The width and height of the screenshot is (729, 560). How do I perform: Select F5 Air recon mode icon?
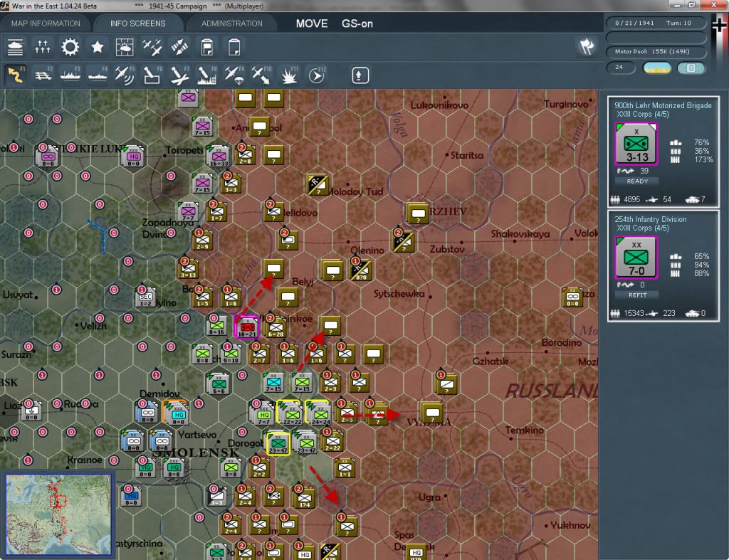(125, 75)
